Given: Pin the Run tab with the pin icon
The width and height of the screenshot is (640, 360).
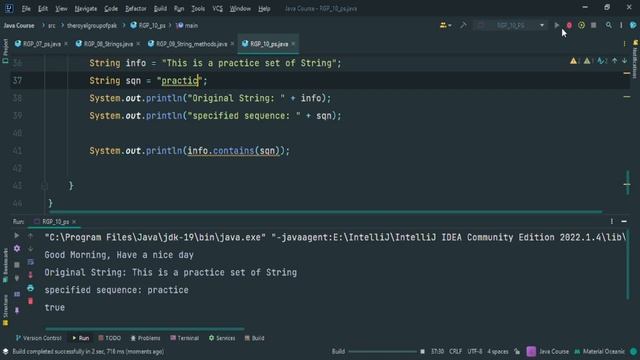Looking at the screenshot, I should click(17, 310).
